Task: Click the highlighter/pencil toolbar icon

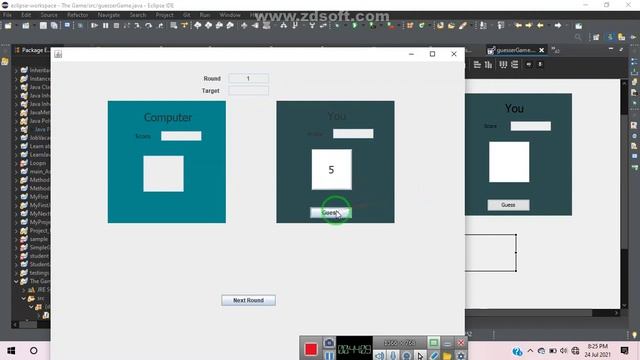Action: 463,26
